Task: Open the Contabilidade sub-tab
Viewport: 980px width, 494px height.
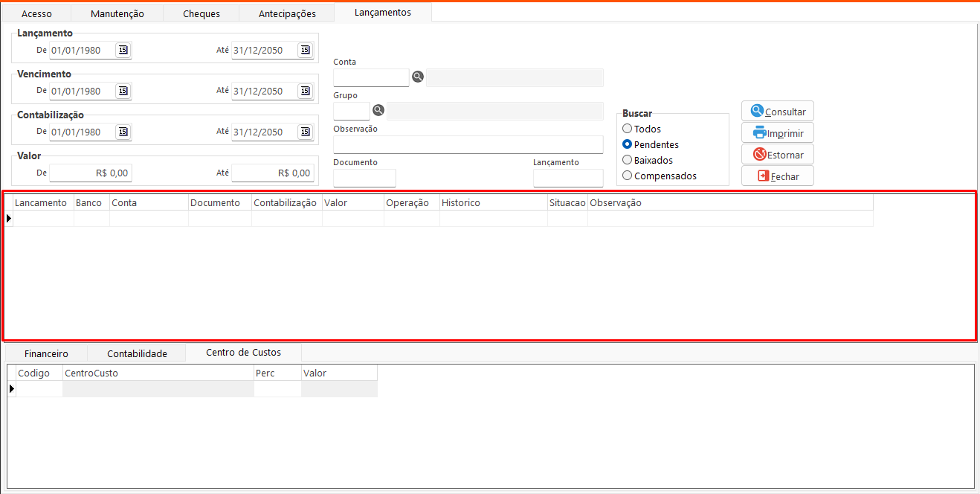Action: 137,353
